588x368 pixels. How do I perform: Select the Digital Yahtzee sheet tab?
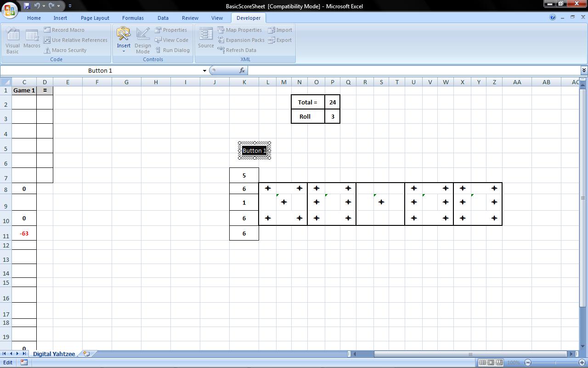click(x=54, y=354)
